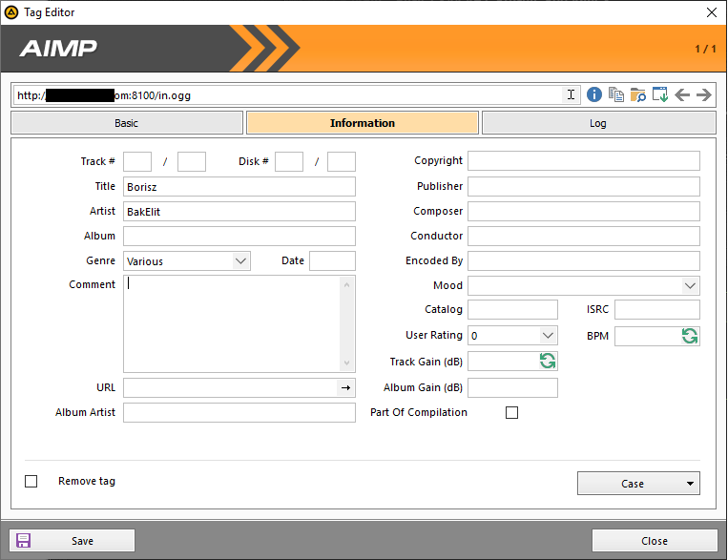
Task: Click the window with green arrow icon
Action: coord(659,94)
